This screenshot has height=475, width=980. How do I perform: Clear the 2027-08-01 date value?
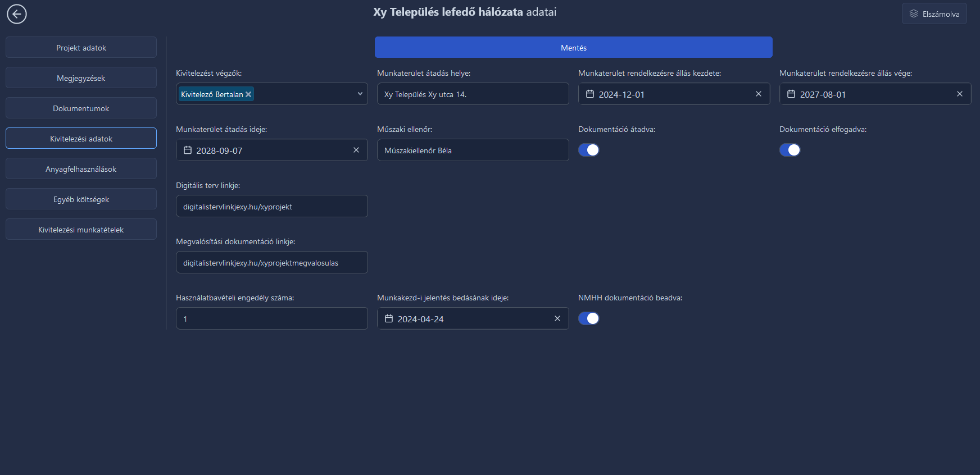[960, 94]
